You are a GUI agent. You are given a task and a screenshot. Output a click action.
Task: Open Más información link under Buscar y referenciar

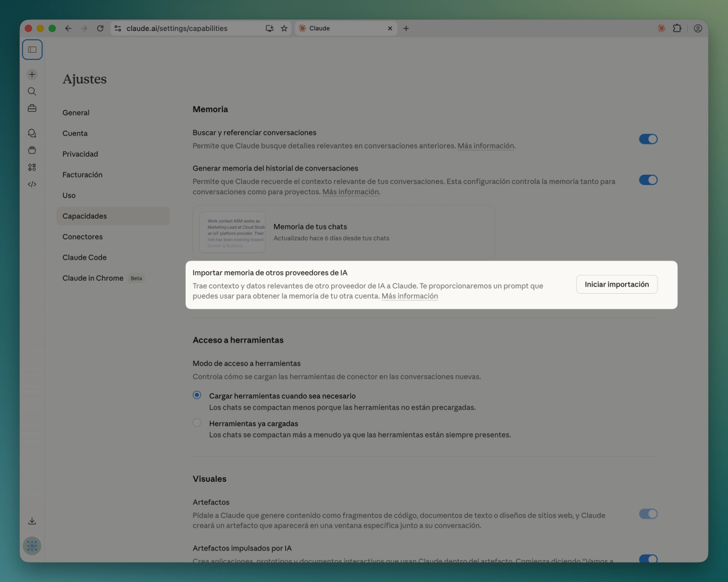coord(485,146)
